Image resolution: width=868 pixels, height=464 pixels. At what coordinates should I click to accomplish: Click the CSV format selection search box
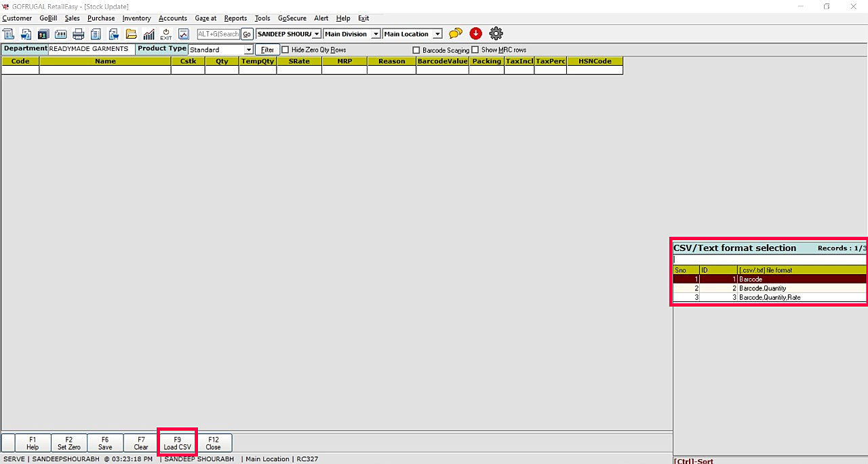(770, 259)
